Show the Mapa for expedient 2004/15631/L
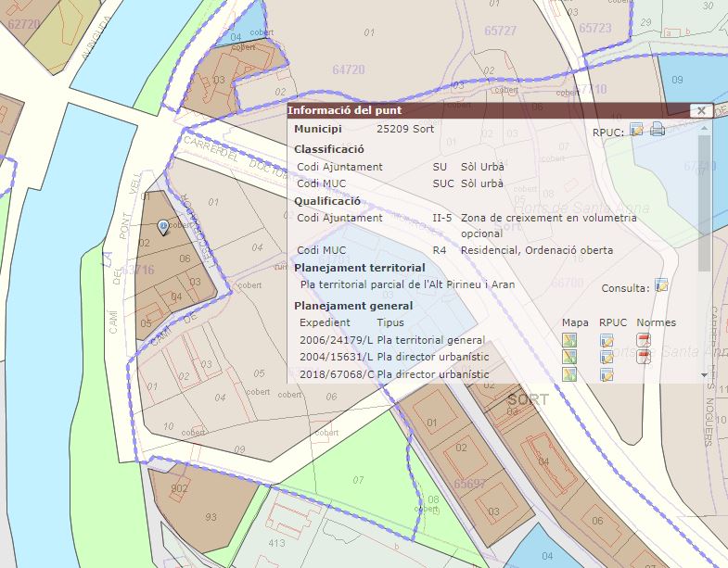This screenshot has height=568, width=728. point(569,358)
